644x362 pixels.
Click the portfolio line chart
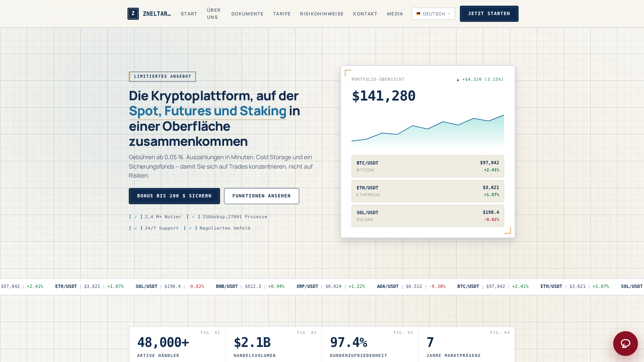(x=428, y=131)
